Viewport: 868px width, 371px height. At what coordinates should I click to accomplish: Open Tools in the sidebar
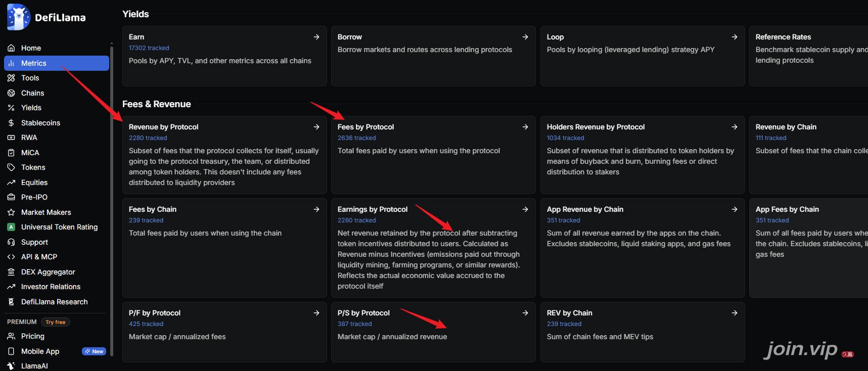57,78
